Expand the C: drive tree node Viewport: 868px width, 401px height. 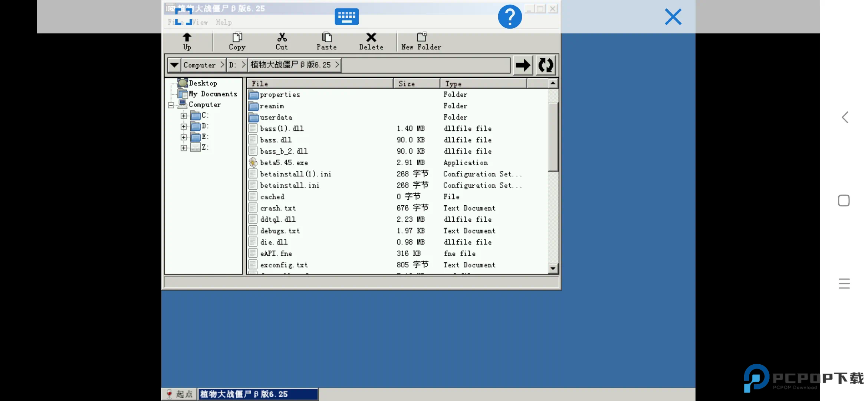pyautogui.click(x=184, y=116)
